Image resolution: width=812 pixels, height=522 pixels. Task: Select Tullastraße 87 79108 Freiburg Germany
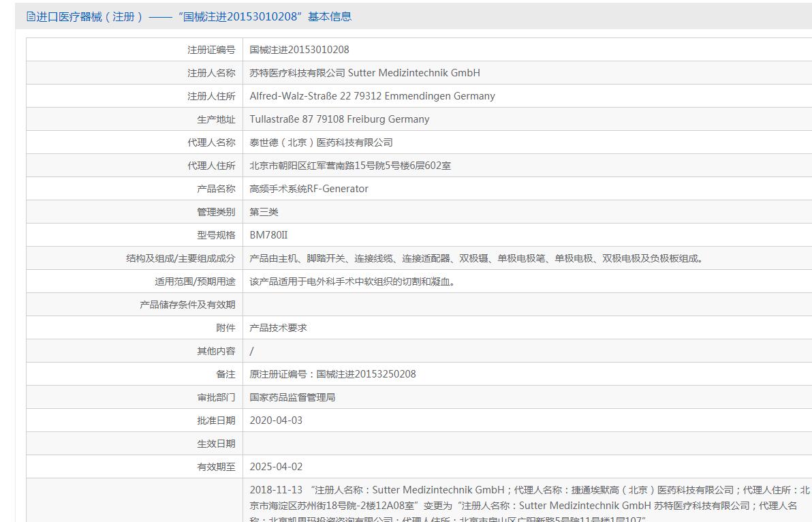(x=340, y=120)
